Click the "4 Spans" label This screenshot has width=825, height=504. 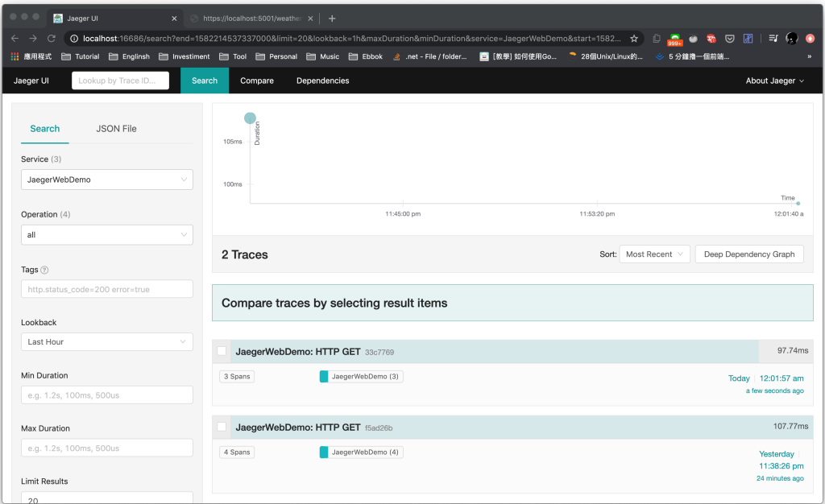pos(237,452)
